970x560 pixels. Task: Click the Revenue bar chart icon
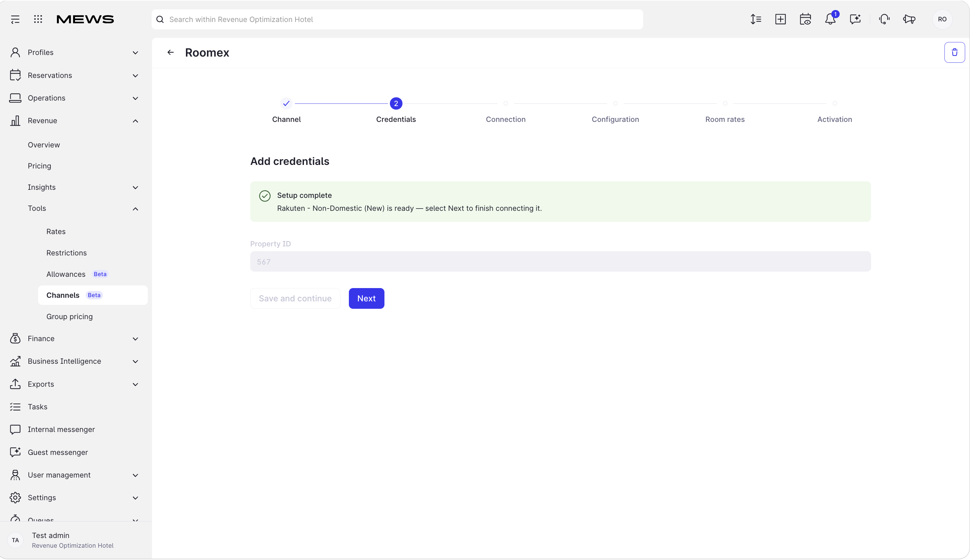tap(16, 121)
